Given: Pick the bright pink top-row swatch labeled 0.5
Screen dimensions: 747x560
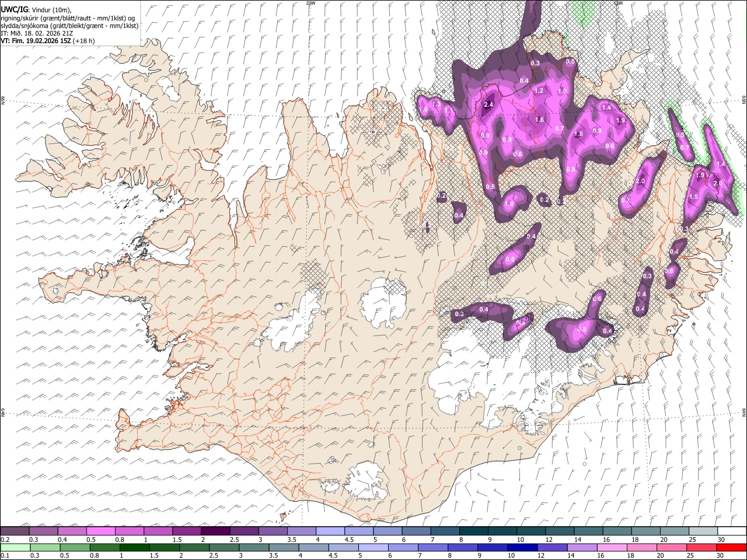Looking at the screenshot, I should [x=101, y=531].
